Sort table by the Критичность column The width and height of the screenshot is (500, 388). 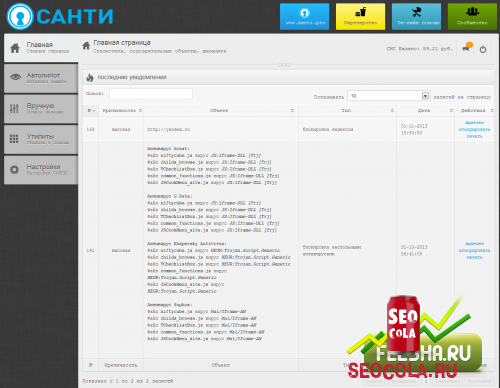click(122, 110)
